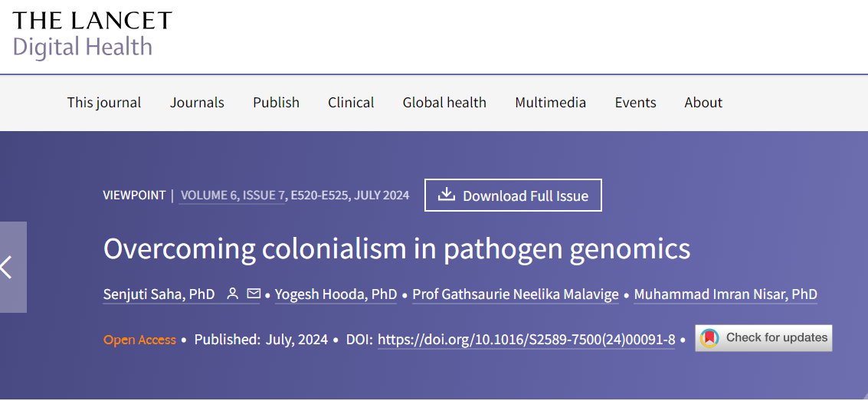Screen dimensions: 868x401
Task: Click the About menu item
Action: tap(703, 103)
